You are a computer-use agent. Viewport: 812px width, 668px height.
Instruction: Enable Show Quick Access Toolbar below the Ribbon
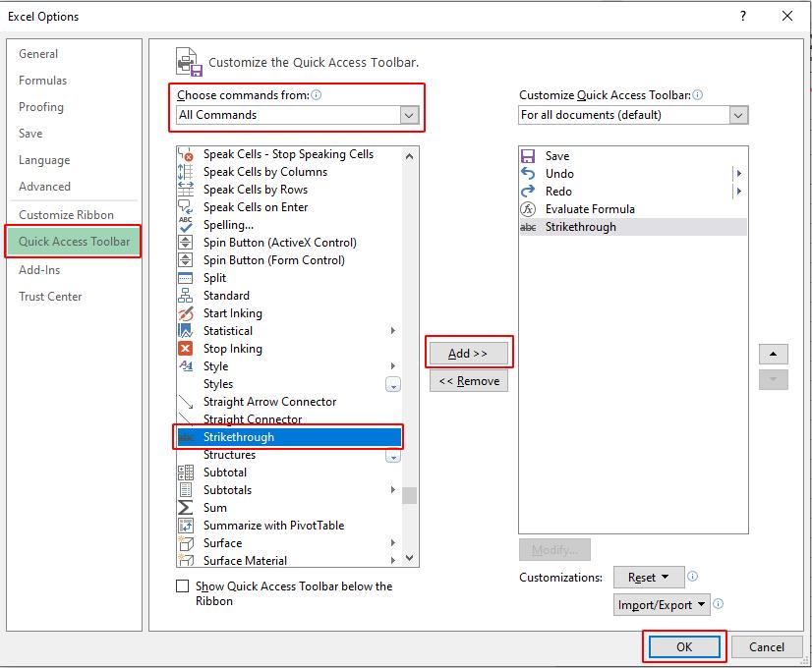[x=182, y=585]
